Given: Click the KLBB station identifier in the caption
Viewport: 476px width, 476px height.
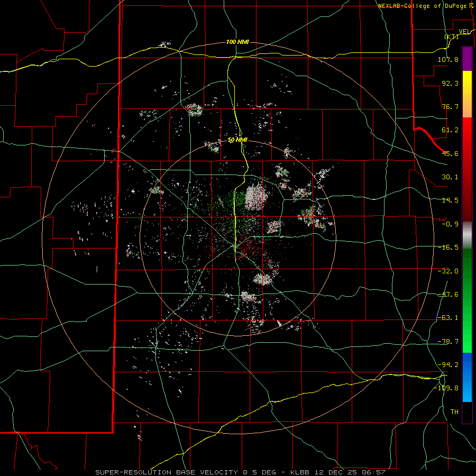Looking at the screenshot, I should tap(300, 472).
